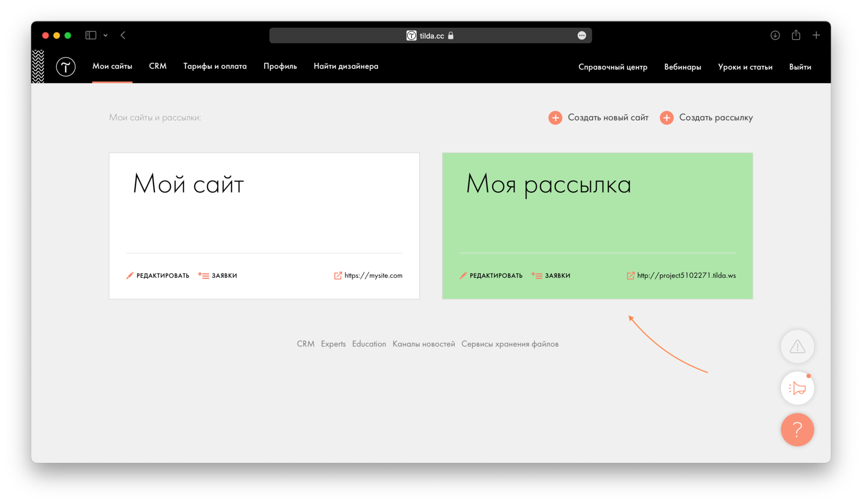
Task: Click Создать новый сайт label
Action: 608,118
